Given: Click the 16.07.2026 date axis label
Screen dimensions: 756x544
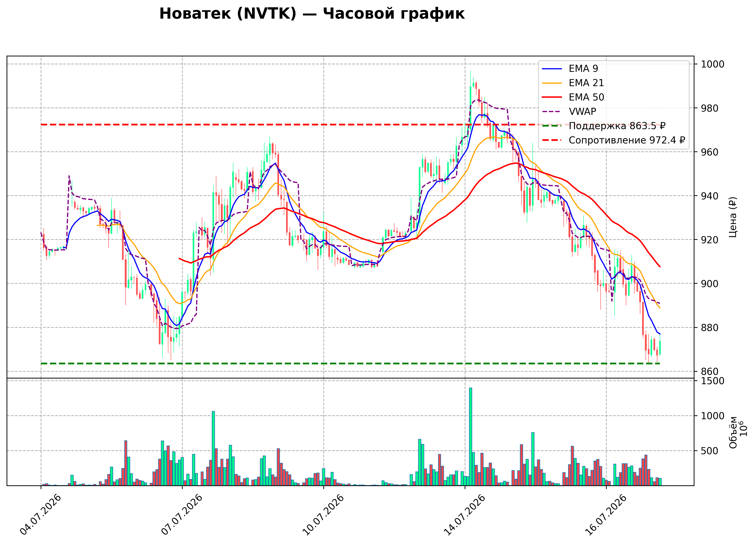Looking at the screenshot, I should [606, 515].
